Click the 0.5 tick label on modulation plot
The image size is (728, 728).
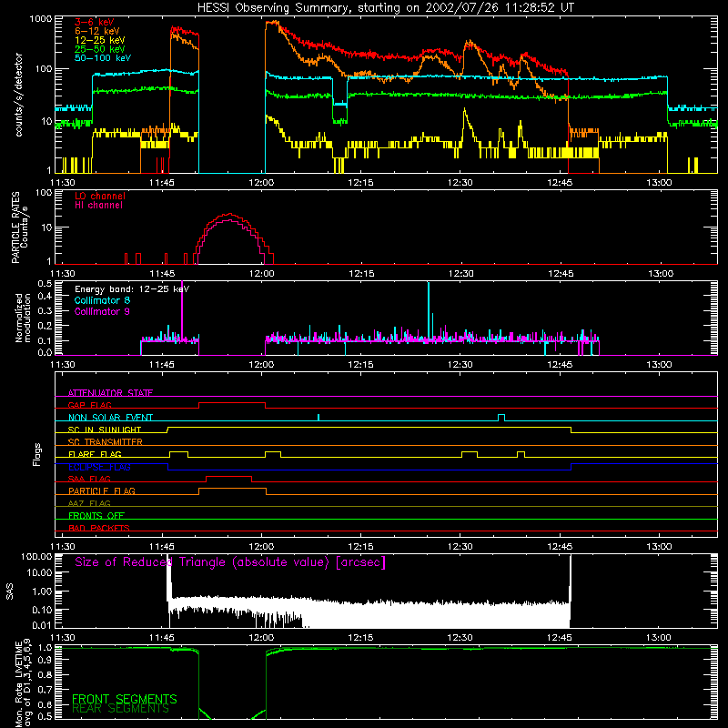(45, 284)
